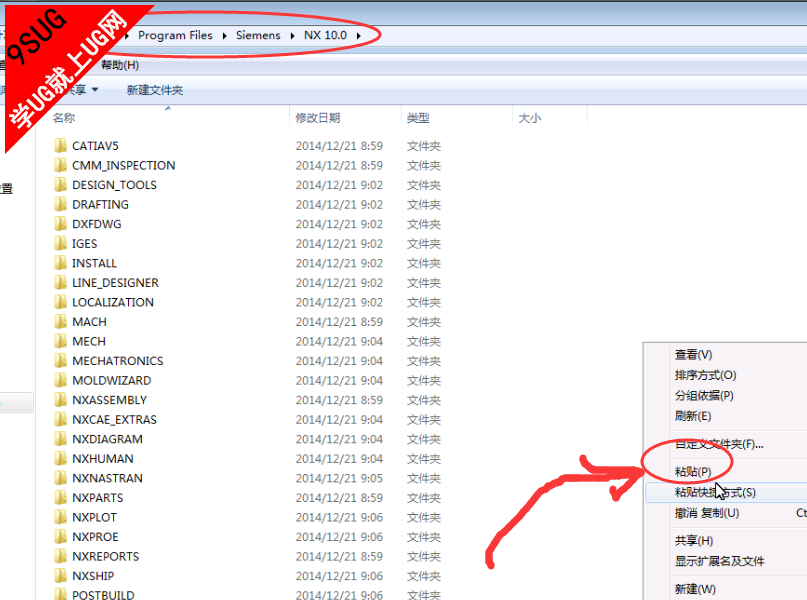Click the NXPLOT date 2014/12/21 9:06

coord(339,517)
